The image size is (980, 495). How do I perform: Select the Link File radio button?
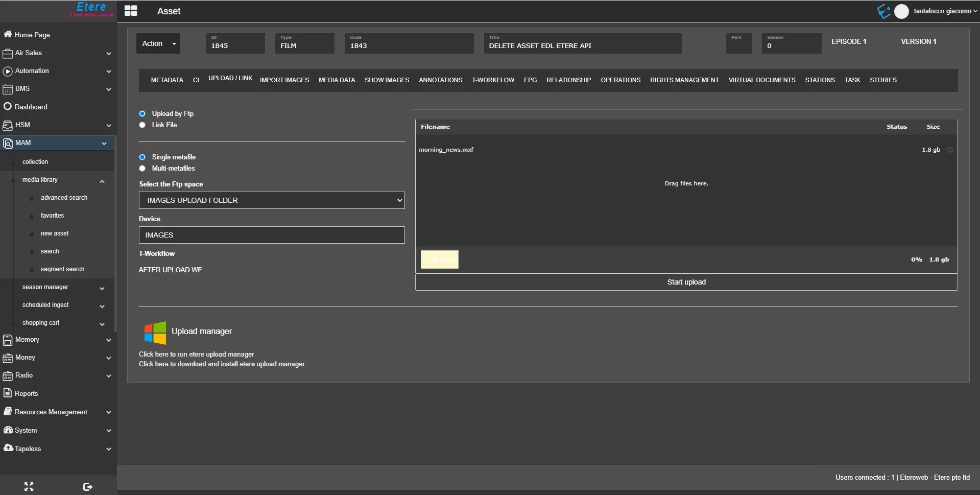[x=142, y=125]
